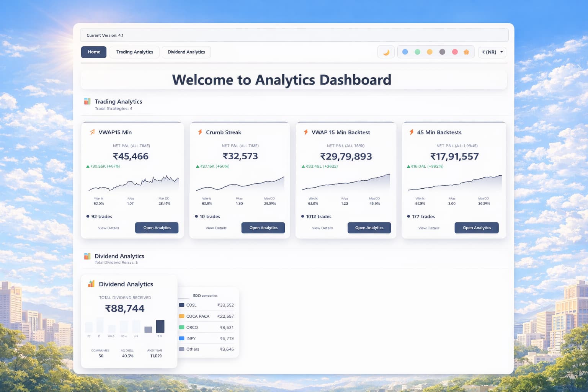Pick the green theme color dot
Screen dimensions: 588x392
(417, 52)
